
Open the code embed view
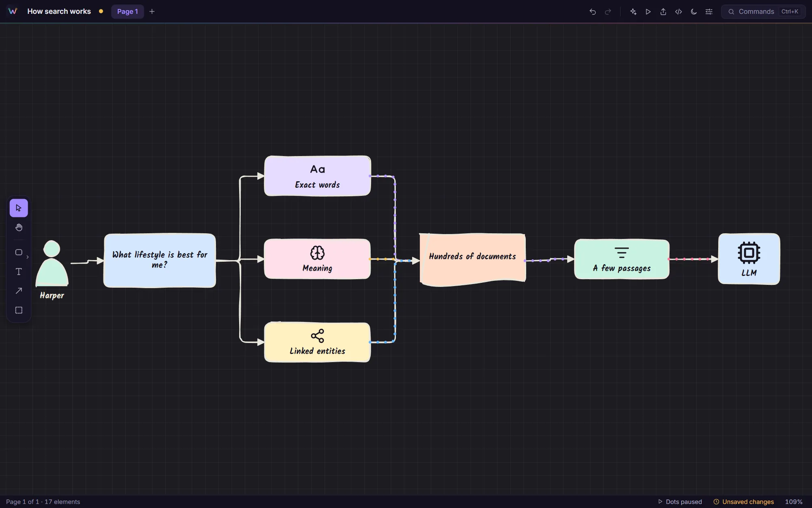tap(678, 12)
